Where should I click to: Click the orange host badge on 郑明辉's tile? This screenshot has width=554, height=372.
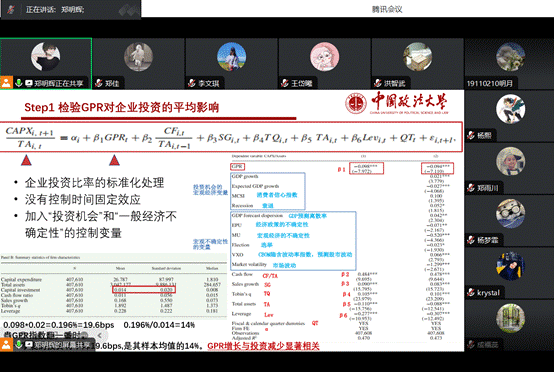click(6, 83)
